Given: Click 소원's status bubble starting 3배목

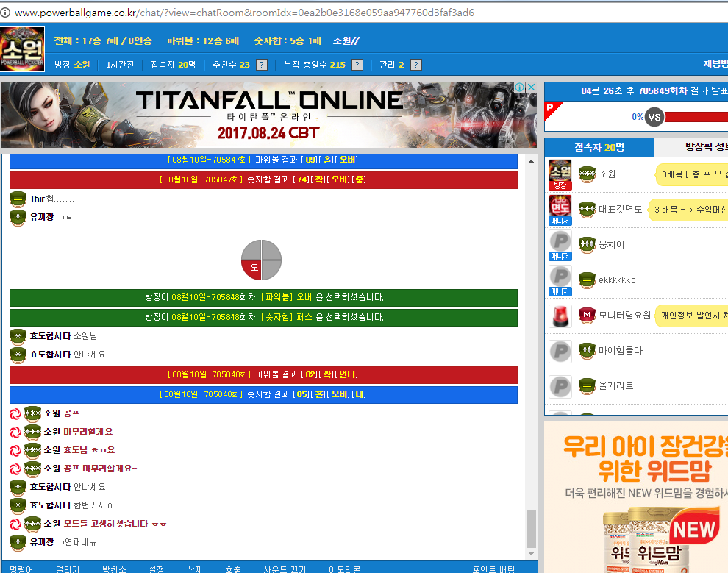Looking at the screenshot, I should pyautogui.click(x=691, y=174).
